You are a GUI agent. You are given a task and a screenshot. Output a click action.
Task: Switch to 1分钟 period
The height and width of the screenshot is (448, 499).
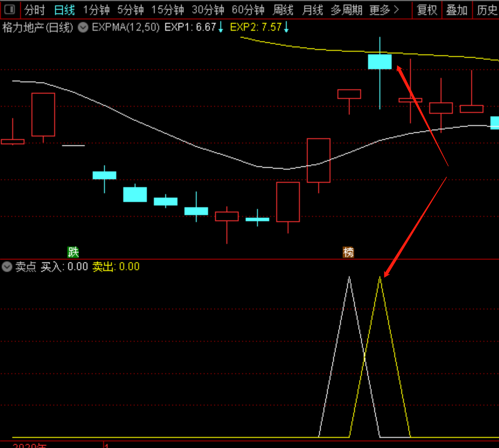click(x=96, y=10)
